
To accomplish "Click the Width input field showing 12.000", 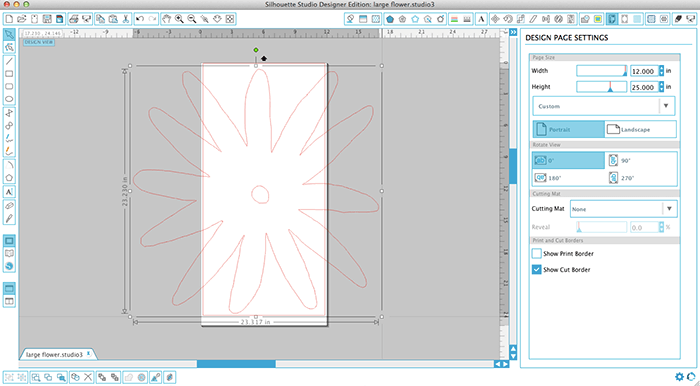I will point(644,71).
